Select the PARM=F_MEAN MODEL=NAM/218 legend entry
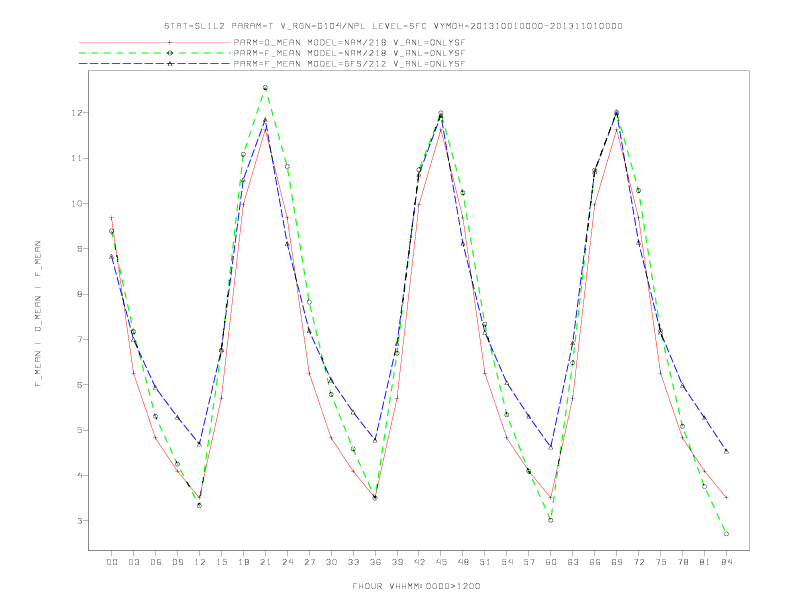Viewport: 792px width, 612px height. point(349,53)
